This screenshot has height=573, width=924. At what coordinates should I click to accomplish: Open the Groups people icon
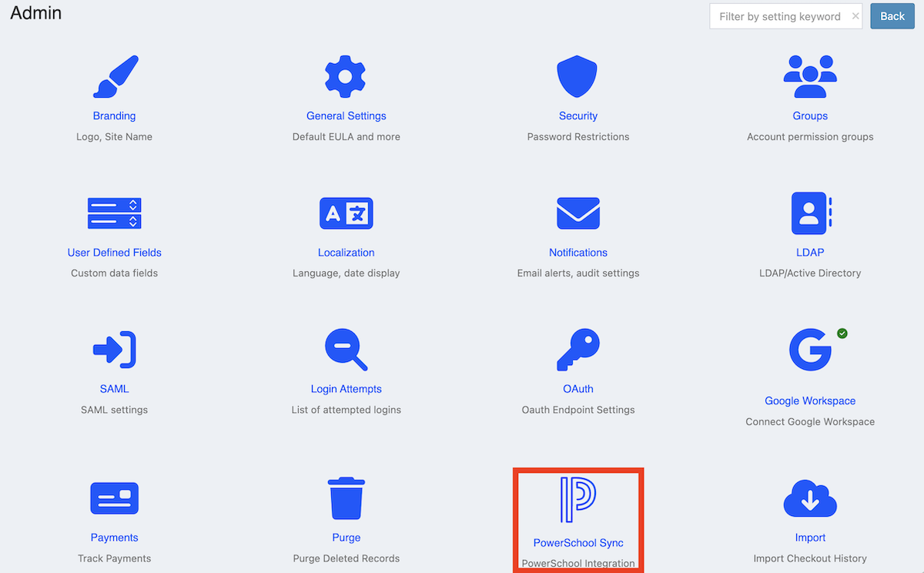(x=810, y=76)
